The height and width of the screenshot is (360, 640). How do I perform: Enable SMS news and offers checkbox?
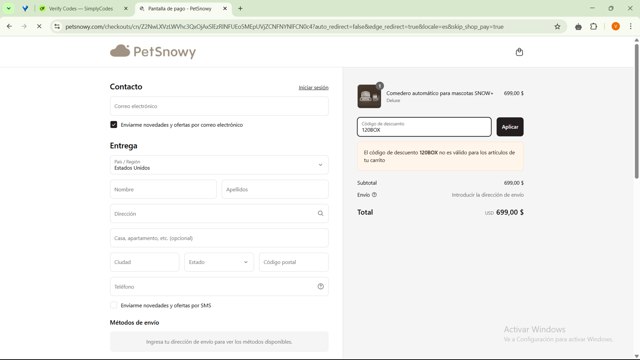(113, 305)
